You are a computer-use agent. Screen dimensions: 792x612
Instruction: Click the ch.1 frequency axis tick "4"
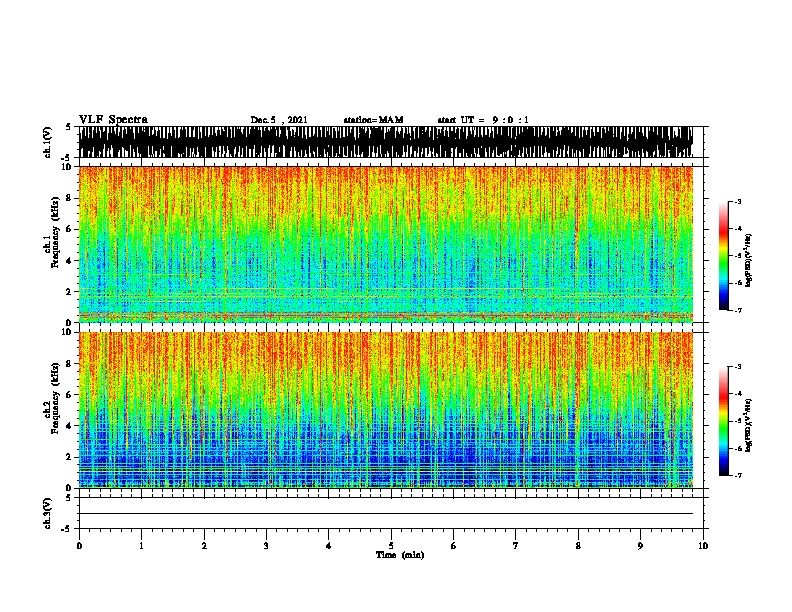pos(70,261)
